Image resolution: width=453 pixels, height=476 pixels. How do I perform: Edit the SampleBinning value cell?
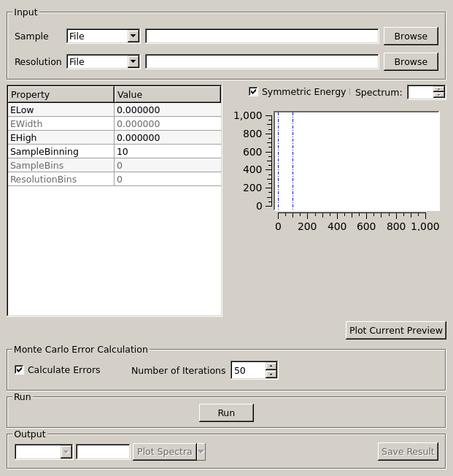point(167,151)
